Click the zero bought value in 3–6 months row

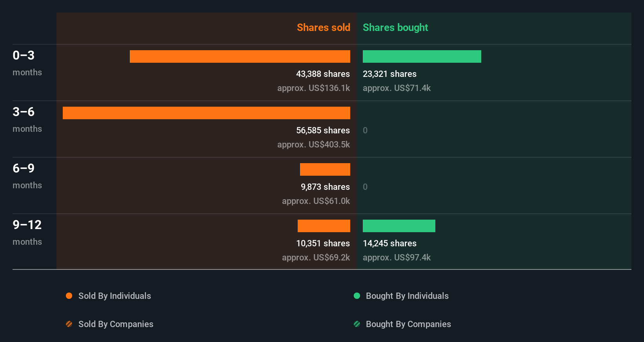click(365, 131)
